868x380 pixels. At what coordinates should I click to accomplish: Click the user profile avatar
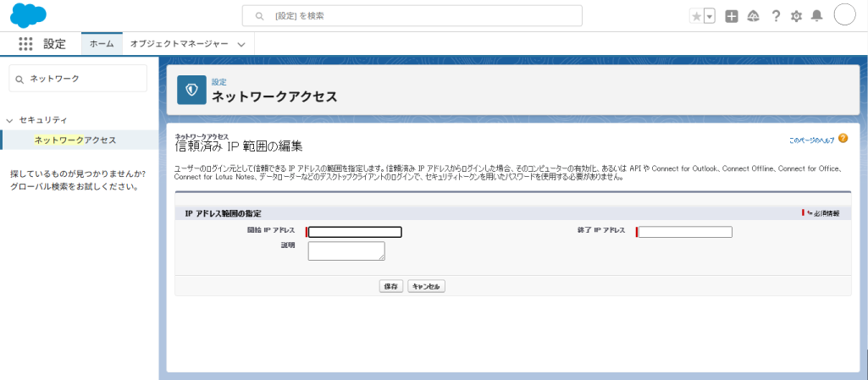point(845,15)
